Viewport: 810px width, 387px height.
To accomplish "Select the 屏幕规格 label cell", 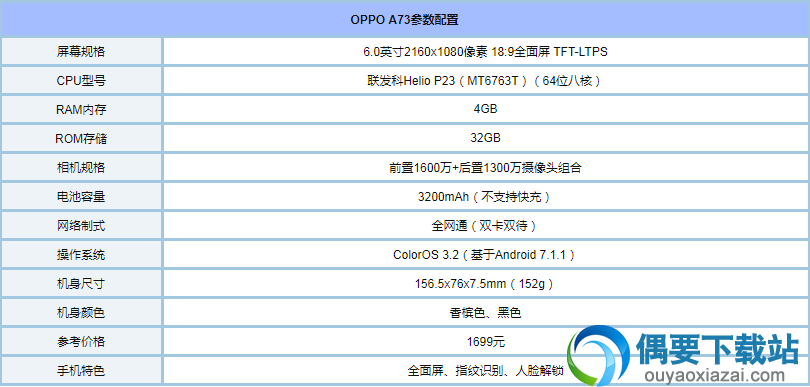I will [x=82, y=52].
